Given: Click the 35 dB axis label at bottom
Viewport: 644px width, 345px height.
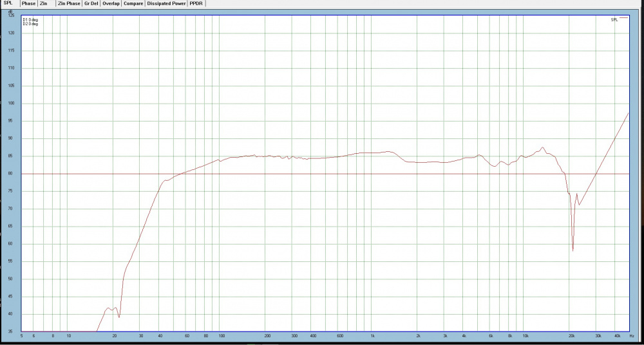Looking at the screenshot, I should [12, 331].
